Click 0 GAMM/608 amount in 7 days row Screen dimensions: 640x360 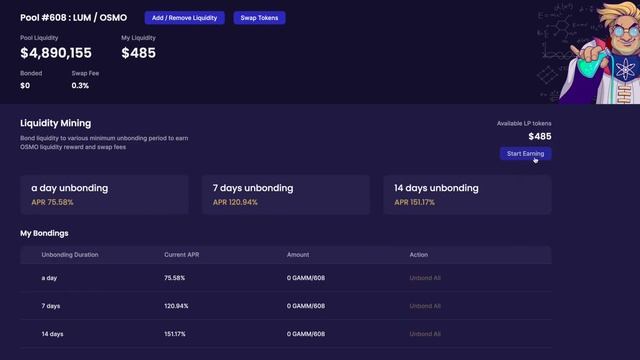click(x=306, y=306)
